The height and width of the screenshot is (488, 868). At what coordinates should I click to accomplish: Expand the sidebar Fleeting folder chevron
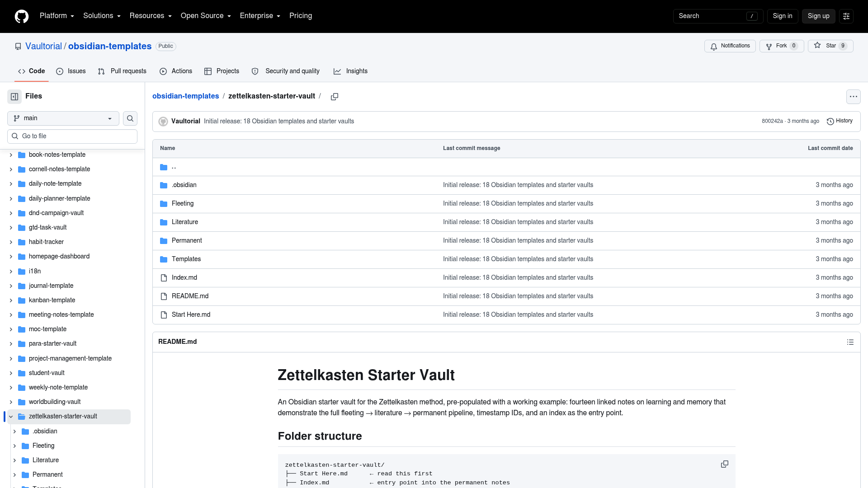pyautogui.click(x=14, y=446)
